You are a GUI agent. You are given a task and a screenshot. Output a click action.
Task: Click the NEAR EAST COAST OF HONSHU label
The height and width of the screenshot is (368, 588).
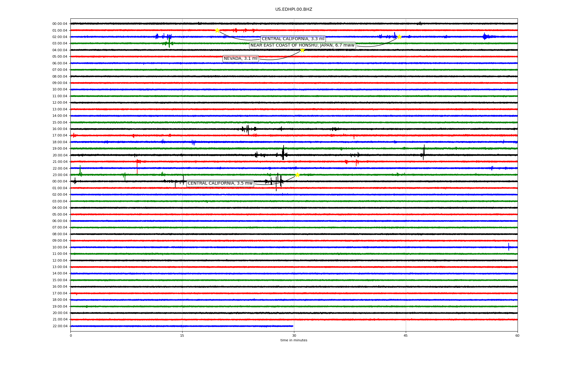[x=302, y=45]
